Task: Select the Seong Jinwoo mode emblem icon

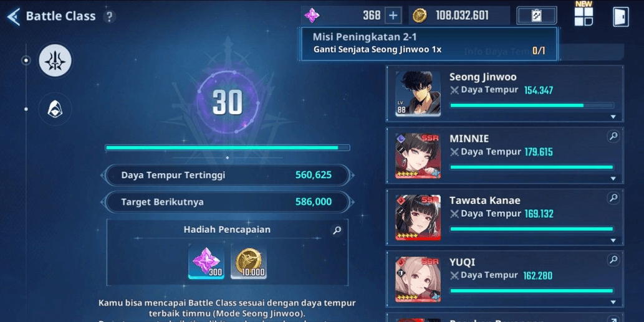Action: pos(55,60)
